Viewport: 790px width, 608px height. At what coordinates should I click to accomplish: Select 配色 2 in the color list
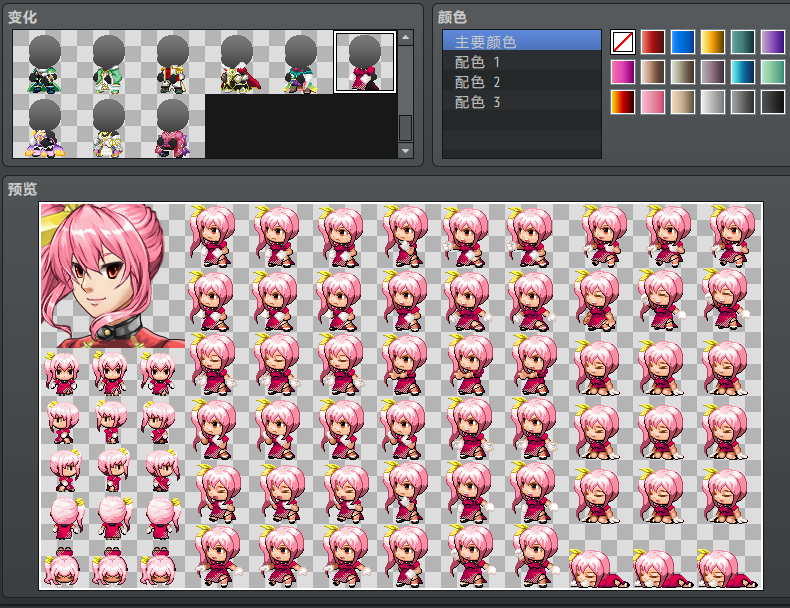click(x=522, y=82)
